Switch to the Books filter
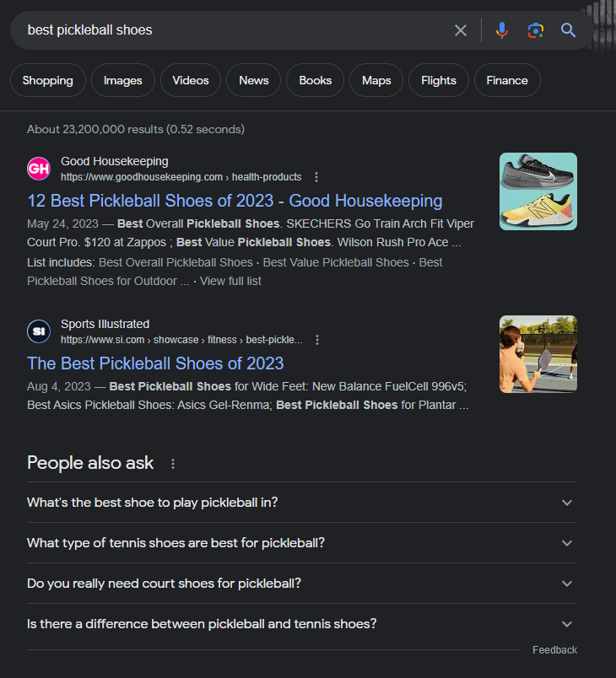616x678 pixels. 315,80
